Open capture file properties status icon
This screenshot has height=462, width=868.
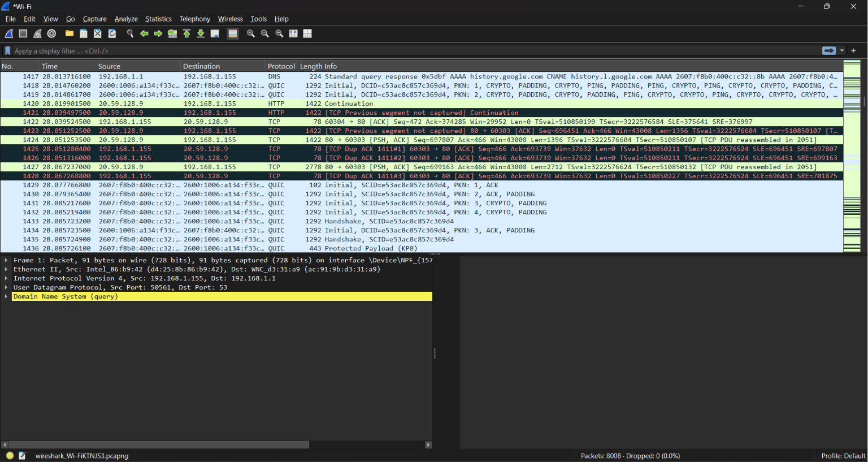click(x=22, y=456)
